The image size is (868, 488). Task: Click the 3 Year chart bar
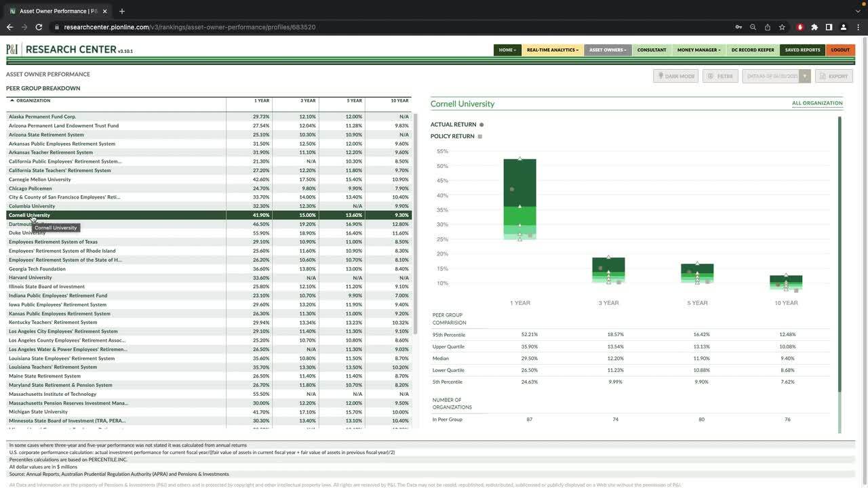tap(608, 270)
